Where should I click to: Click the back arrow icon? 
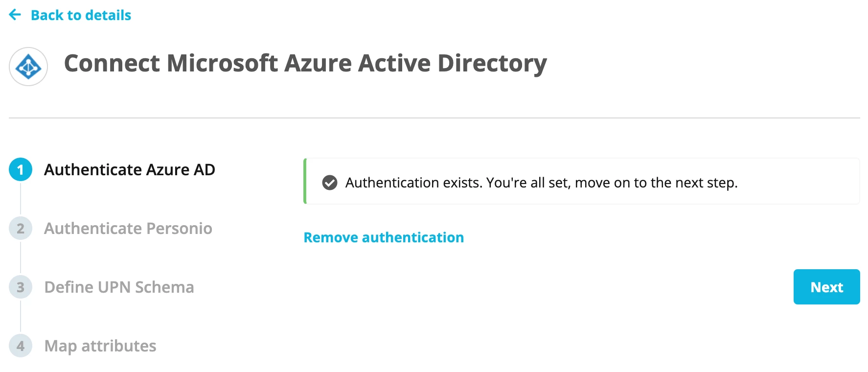15,15
